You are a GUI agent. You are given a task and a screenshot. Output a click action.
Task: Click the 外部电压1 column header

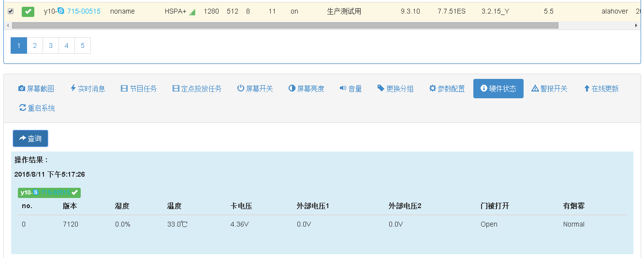[313, 206]
